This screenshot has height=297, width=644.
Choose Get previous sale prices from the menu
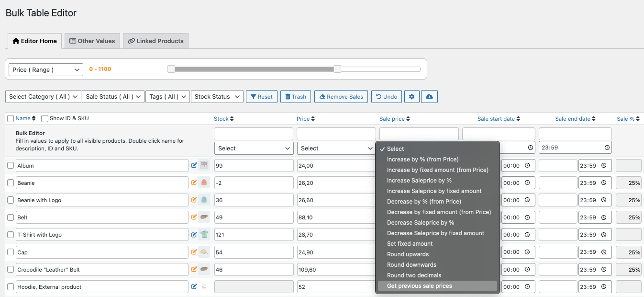click(x=420, y=286)
